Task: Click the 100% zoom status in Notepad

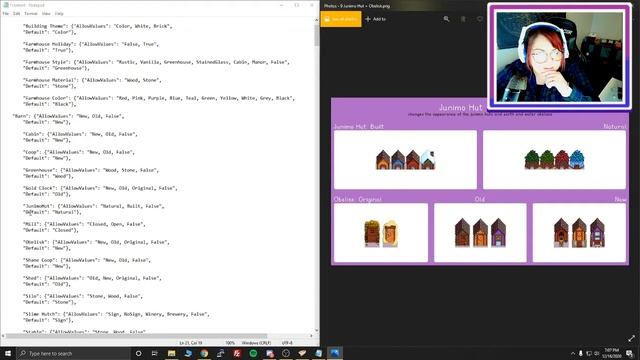Action: (230, 343)
